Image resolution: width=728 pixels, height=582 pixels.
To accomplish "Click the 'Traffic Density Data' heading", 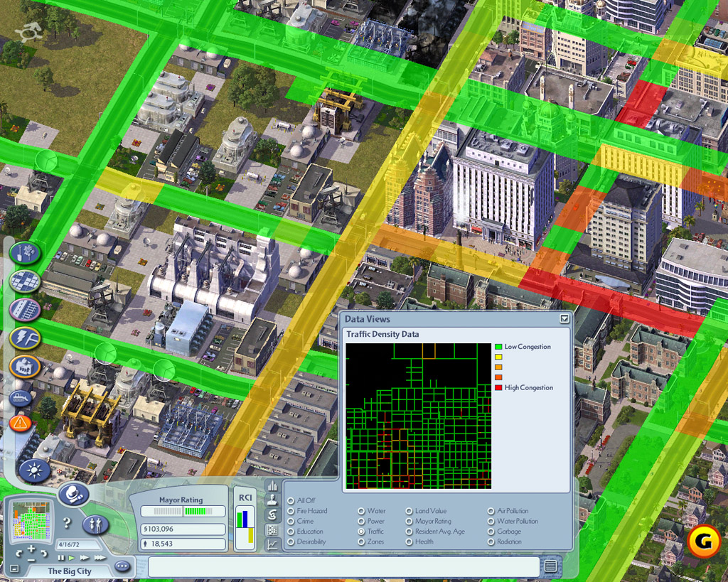I will (x=382, y=334).
